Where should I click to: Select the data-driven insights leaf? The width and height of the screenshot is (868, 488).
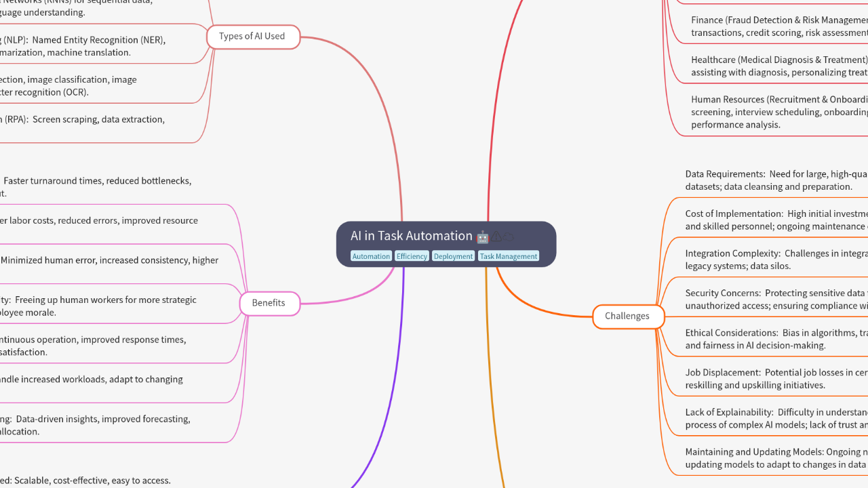pos(95,425)
